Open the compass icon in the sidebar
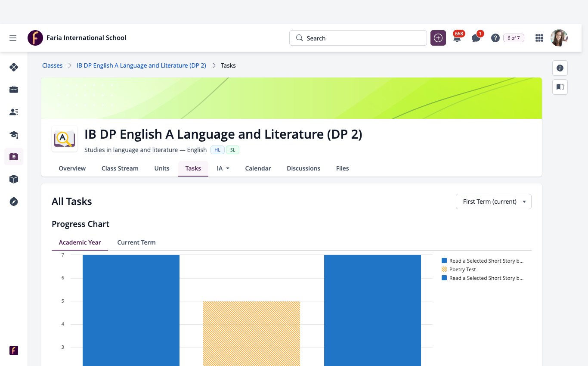Viewport: 588px width, 366px height. tap(14, 202)
